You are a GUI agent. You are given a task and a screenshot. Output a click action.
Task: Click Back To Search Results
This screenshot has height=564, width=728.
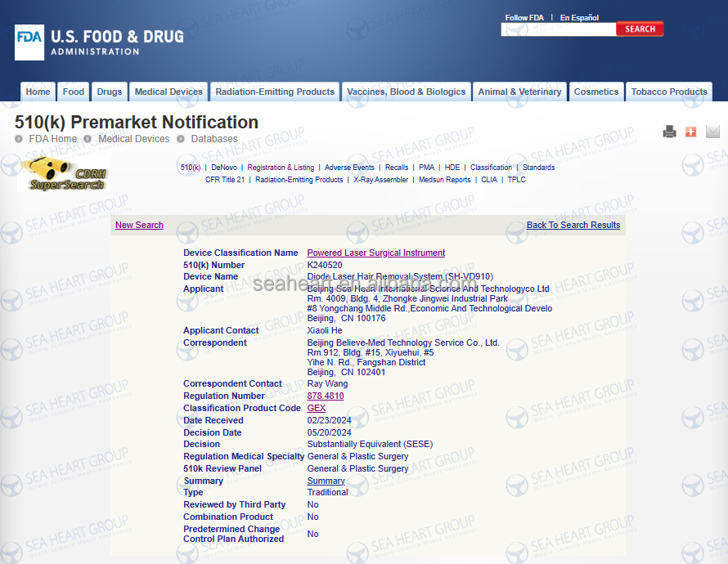coord(573,225)
